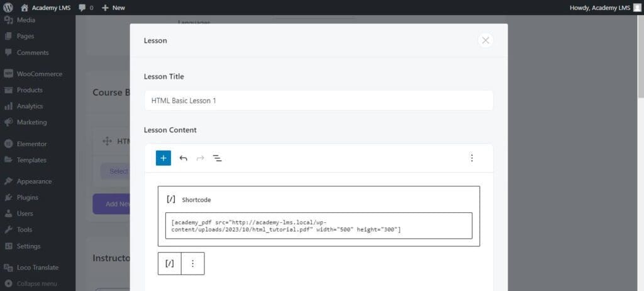The image size is (644, 291).
Task: Open the editor options three-dot menu
Action: (x=472, y=158)
